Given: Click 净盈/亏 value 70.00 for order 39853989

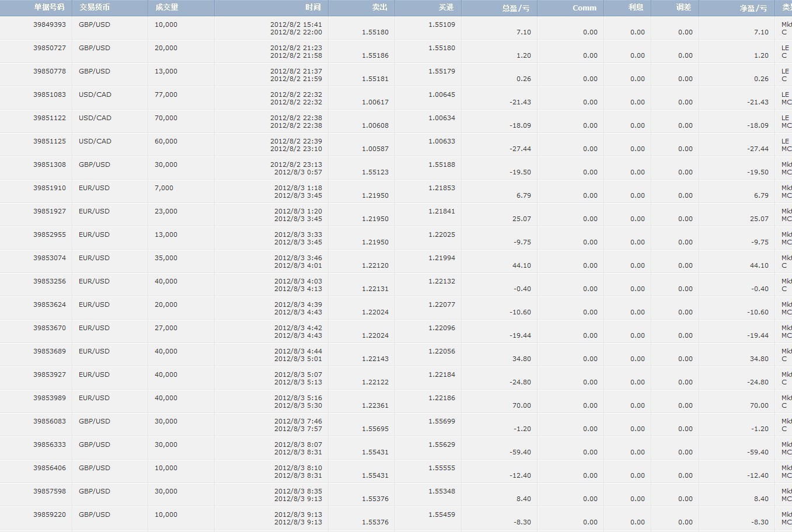Looking at the screenshot, I should [759, 405].
